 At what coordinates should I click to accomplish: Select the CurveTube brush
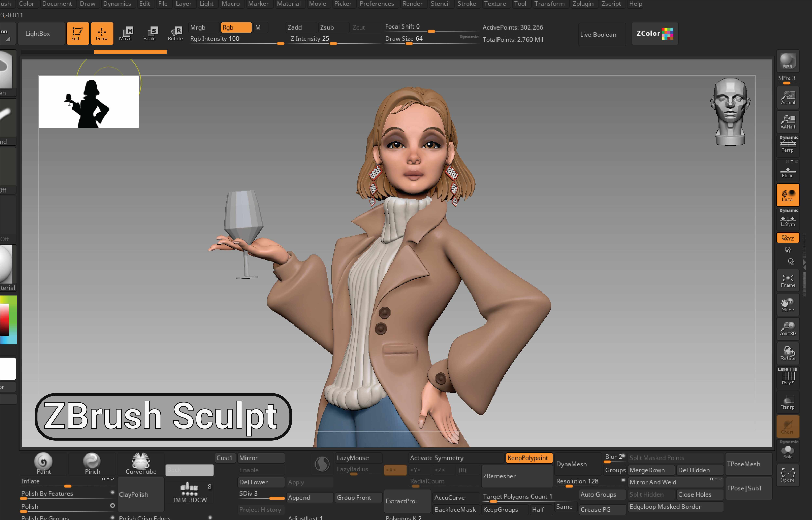141,464
